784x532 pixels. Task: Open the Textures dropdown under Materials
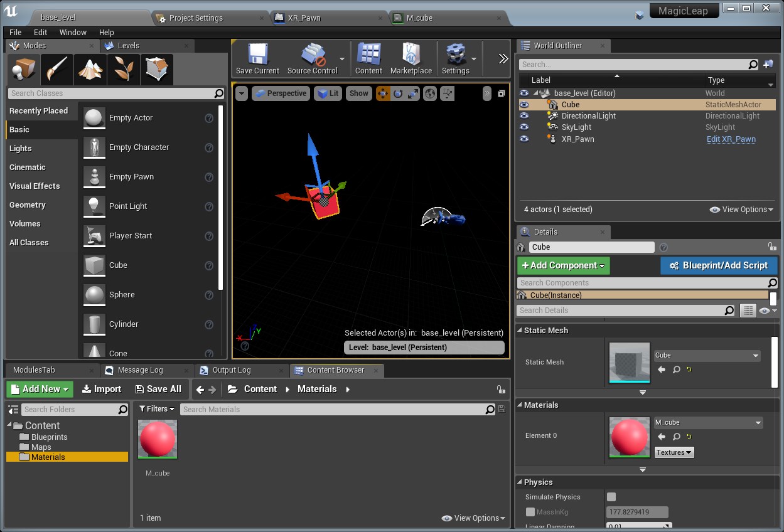point(674,452)
